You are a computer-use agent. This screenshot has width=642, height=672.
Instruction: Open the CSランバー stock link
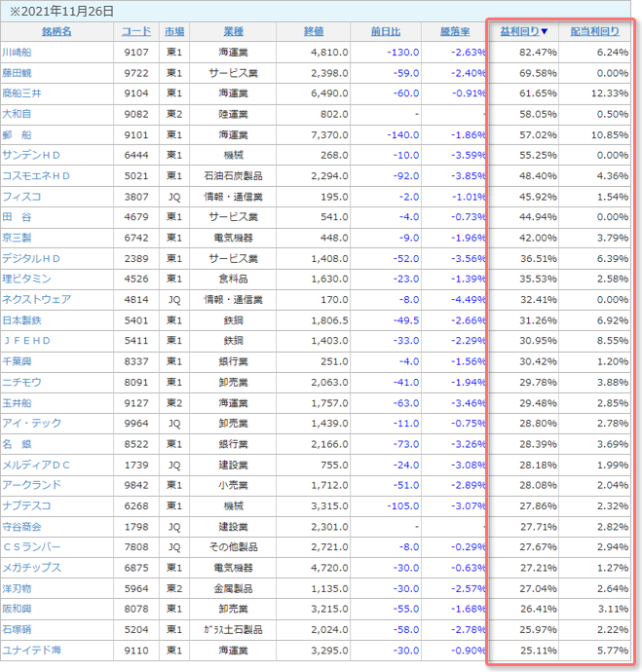pos(32,547)
